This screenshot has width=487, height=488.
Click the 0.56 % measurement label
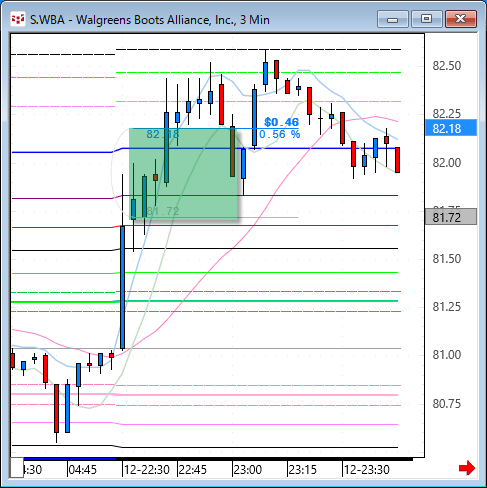[x=280, y=134]
